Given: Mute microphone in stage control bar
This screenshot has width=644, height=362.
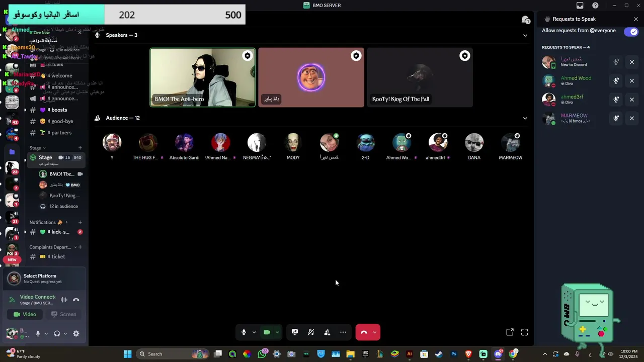Looking at the screenshot, I should (x=244, y=332).
